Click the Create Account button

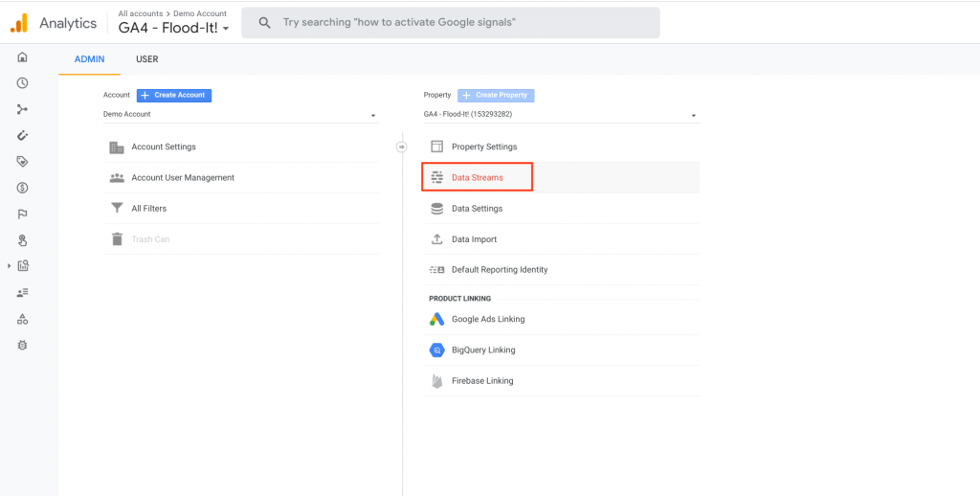click(174, 95)
